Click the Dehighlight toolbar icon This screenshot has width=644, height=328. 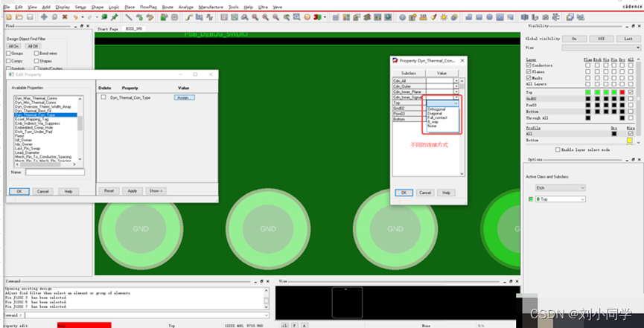click(454, 17)
